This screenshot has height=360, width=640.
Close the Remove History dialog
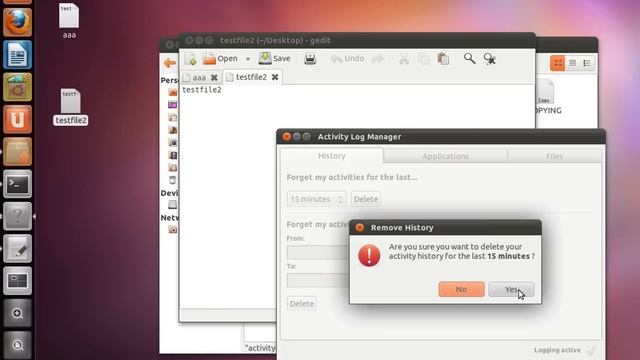point(360,227)
